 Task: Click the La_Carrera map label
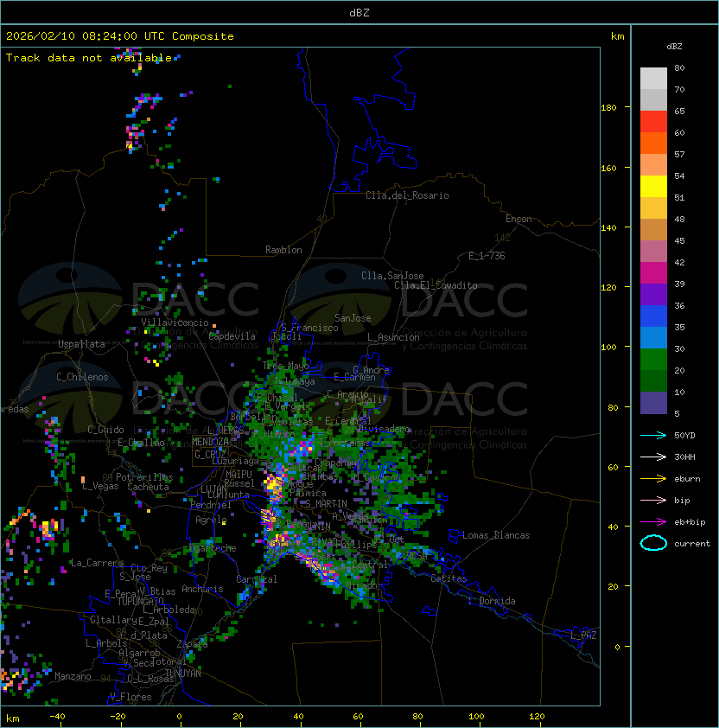(x=96, y=563)
